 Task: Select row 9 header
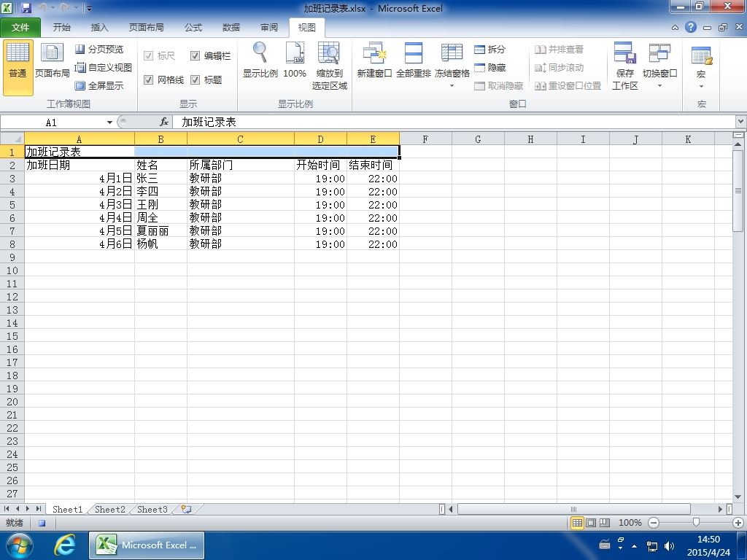point(12,257)
